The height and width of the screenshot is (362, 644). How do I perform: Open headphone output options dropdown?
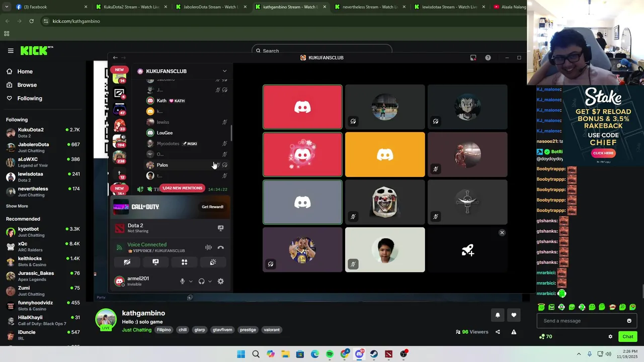point(210,282)
